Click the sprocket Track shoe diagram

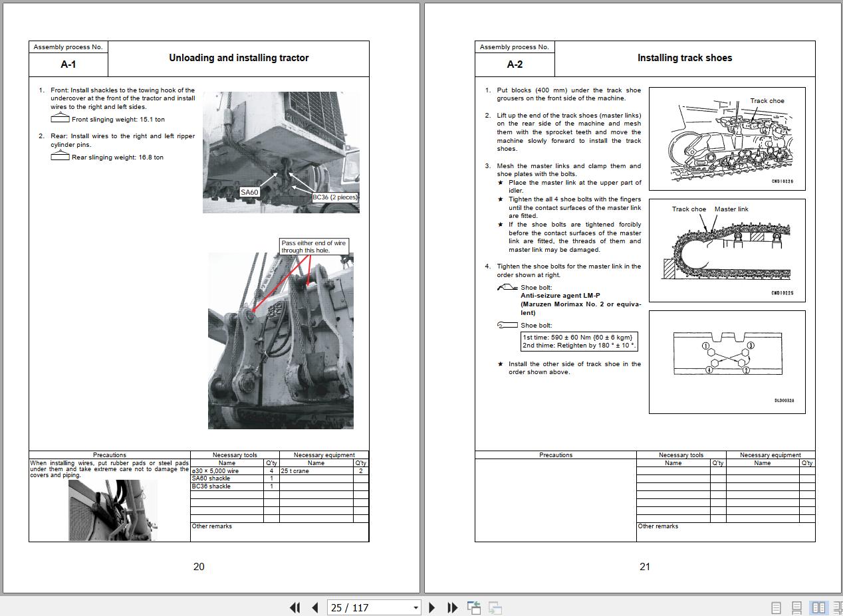[727, 138]
